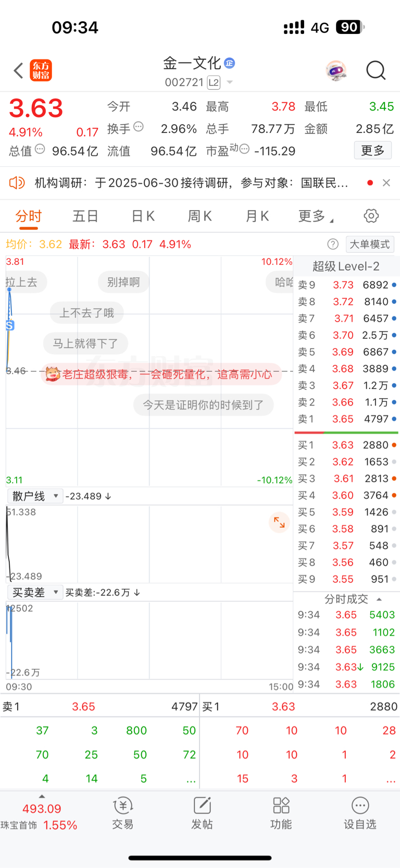Collapse the 分时成交 section arrow
Viewport: 400px width, 868px height.
point(379,600)
